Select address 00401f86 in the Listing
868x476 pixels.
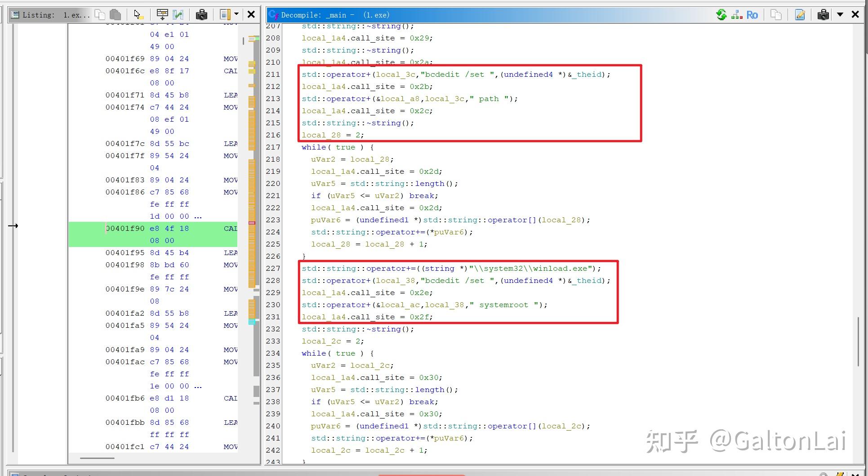(125, 192)
